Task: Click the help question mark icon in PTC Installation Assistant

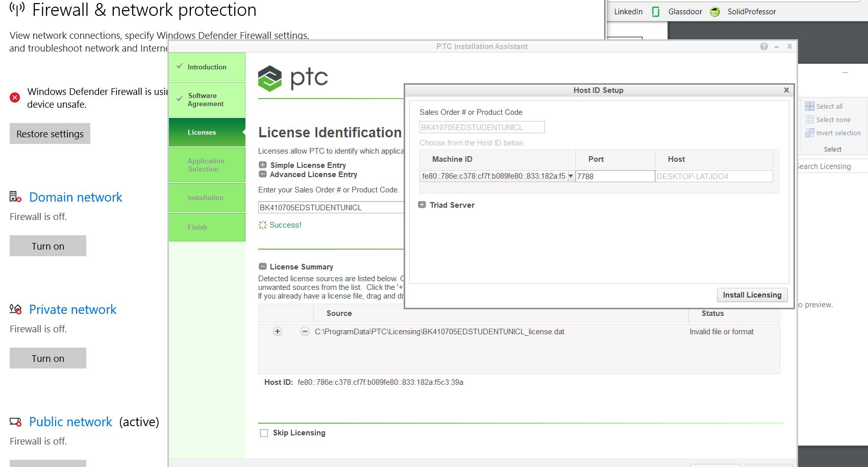Action: (764, 46)
